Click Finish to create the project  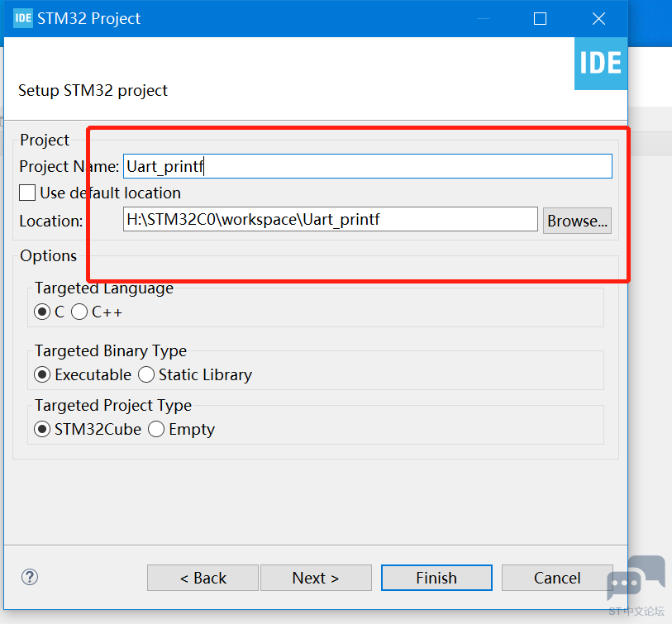click(x=436, y=578)
